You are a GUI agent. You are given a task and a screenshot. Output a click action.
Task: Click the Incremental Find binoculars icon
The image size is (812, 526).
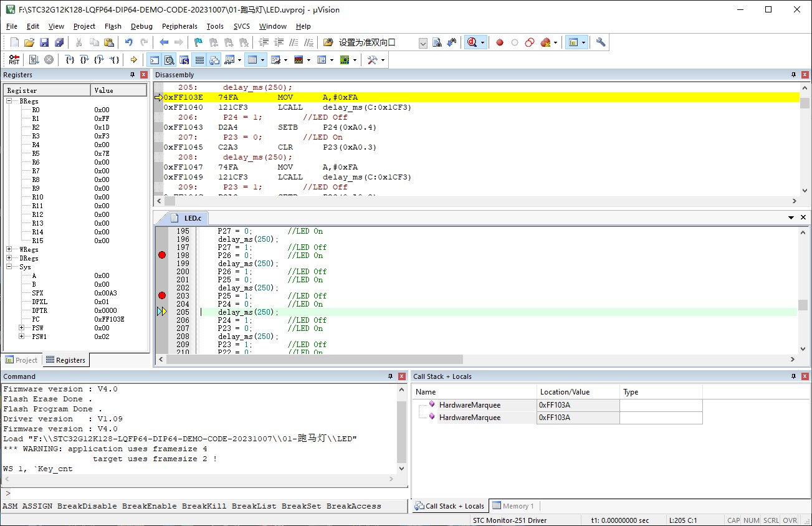click(x=452, y=42)
